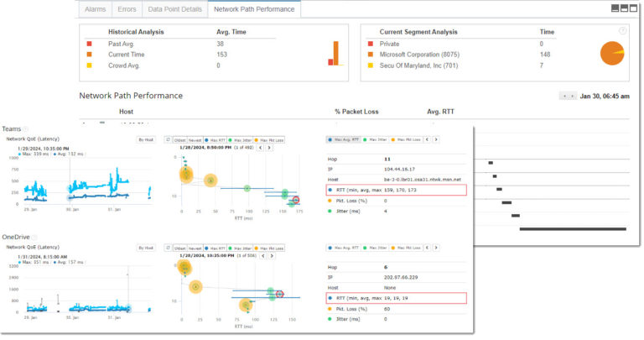Click the OneDrive hop IP 202.97.66.229
Screen dimensions: 644x340
point(401,278)
